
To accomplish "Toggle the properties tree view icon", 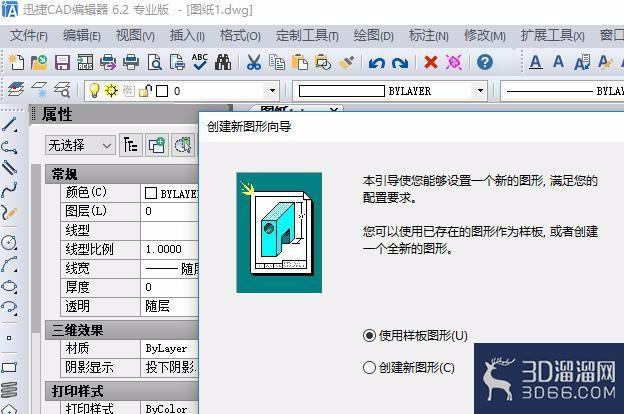I will coord(131,145).
